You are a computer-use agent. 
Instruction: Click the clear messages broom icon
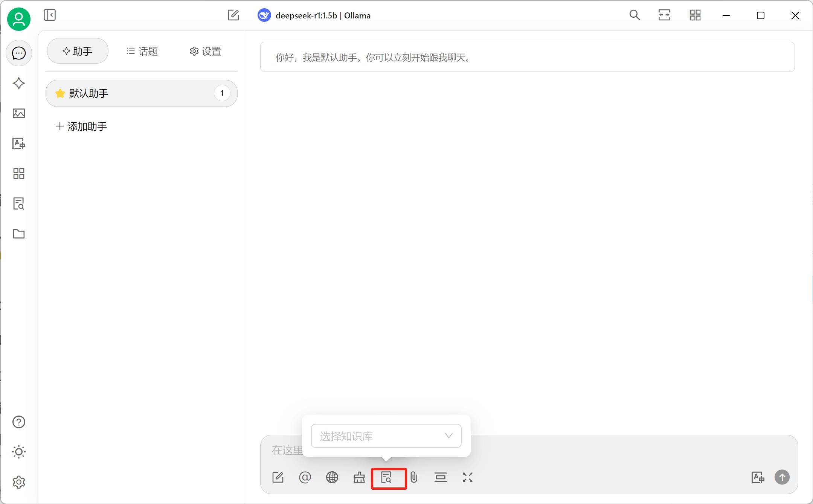tap(359, 477)
